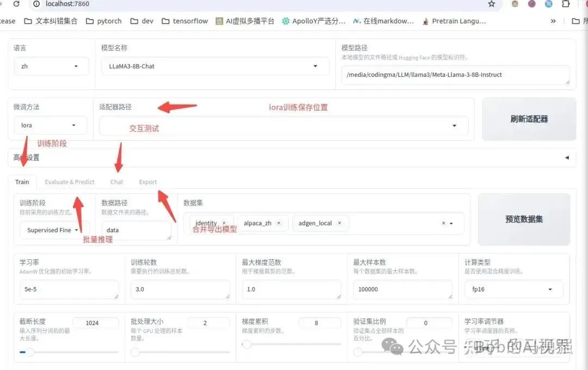Screen dimensions: 588x370
Task: Remove the adgen_local dataset tag
Action: [x=339, y=223]
